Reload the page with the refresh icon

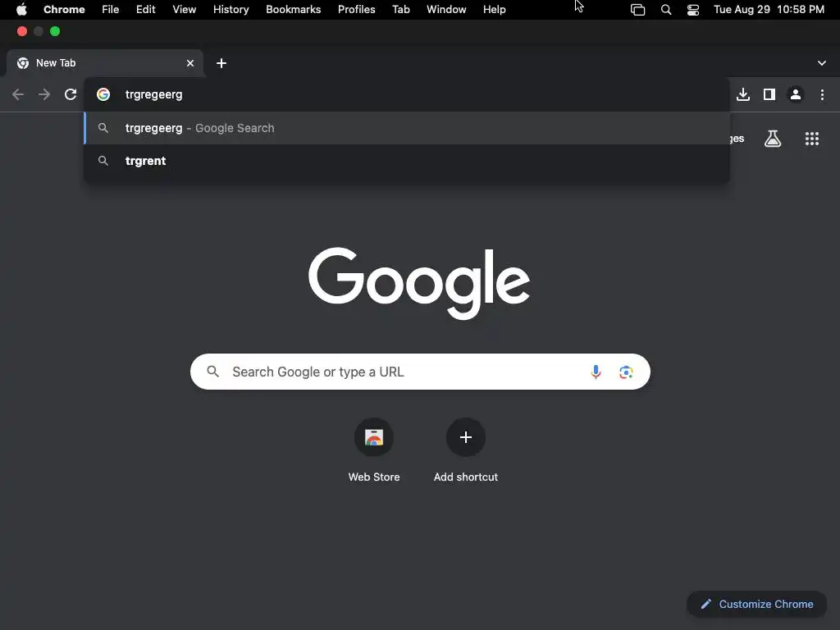pyautogui.click(x=71, y=95)
